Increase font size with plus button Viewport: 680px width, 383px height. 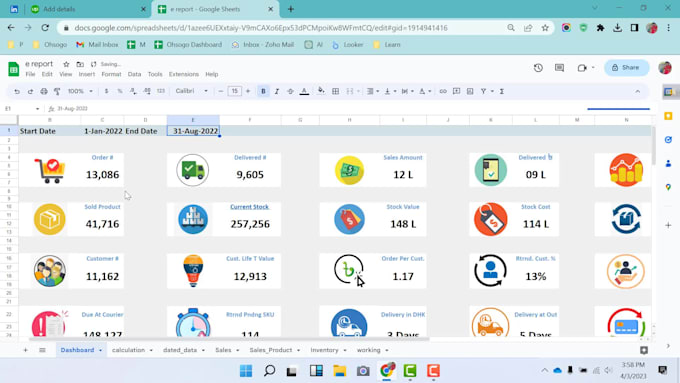click(248, 91)
